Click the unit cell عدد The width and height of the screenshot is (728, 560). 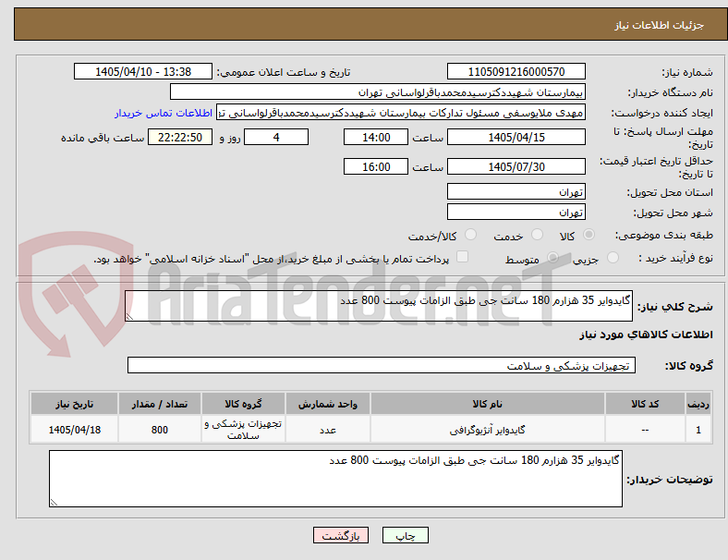(x=328, y=430)
